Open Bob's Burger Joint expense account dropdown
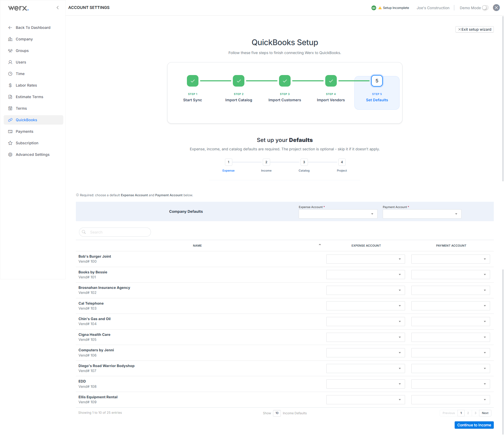Image resolution: width=504 pixels, height=435 pixels. pos(366,259)
